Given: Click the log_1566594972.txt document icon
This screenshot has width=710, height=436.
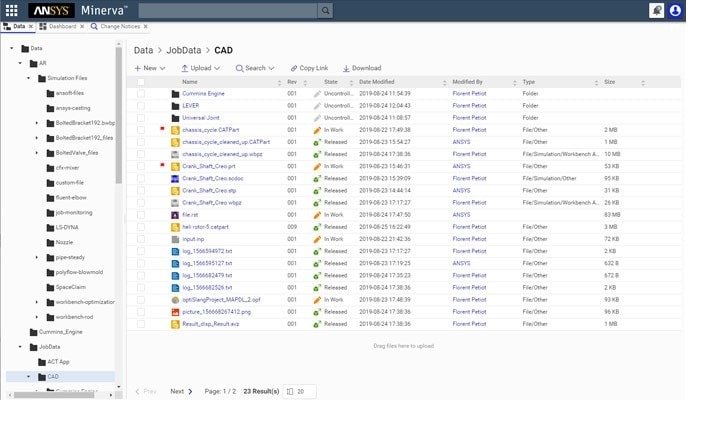Looking at the screenshot, I should pyautogui.click(x=175, y=251).
